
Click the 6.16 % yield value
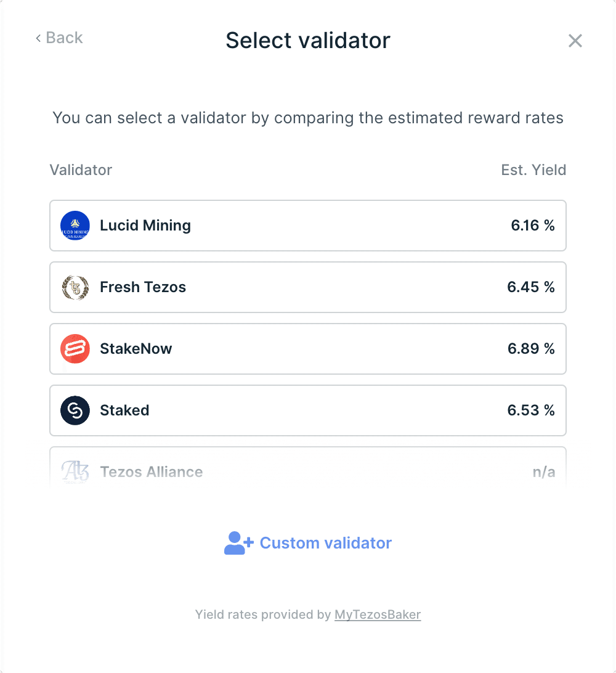coord(533,226)
